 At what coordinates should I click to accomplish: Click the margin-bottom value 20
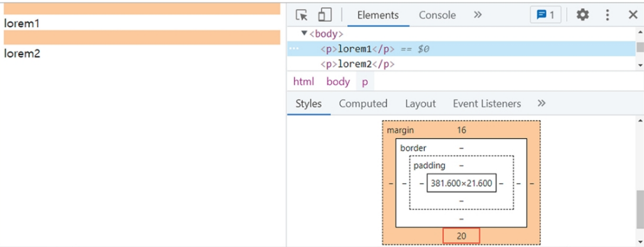click(x=461, y=236)
